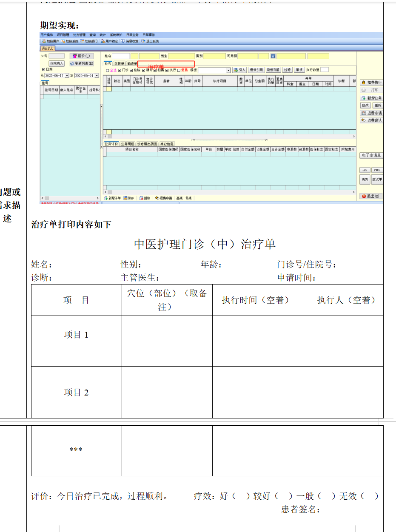Click the blue icon next to 可用额

273,56
